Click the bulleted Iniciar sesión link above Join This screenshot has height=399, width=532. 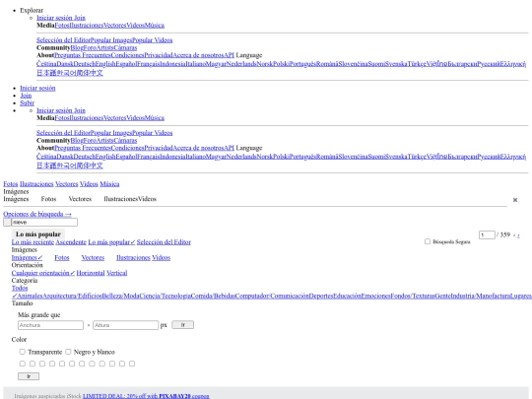pos(37,89)
